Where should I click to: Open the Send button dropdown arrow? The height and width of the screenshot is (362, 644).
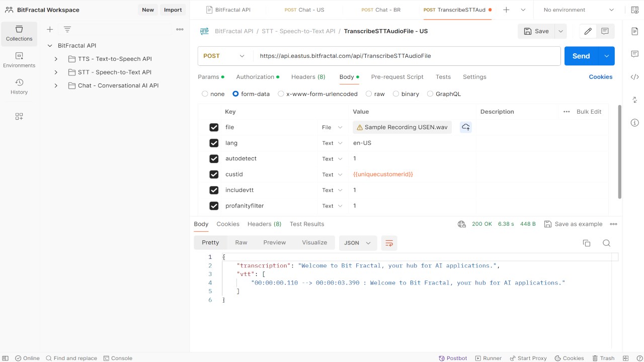pos(606,56)
